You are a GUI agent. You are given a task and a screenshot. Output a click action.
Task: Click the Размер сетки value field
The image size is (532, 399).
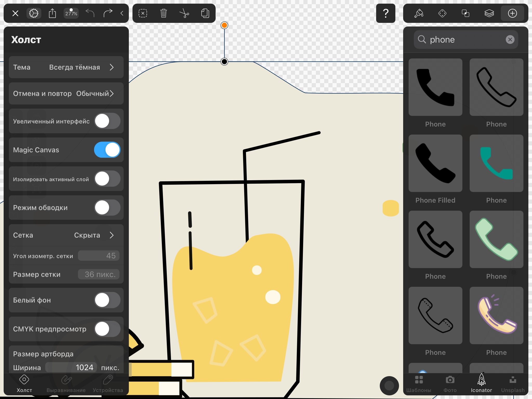point(99,274)
